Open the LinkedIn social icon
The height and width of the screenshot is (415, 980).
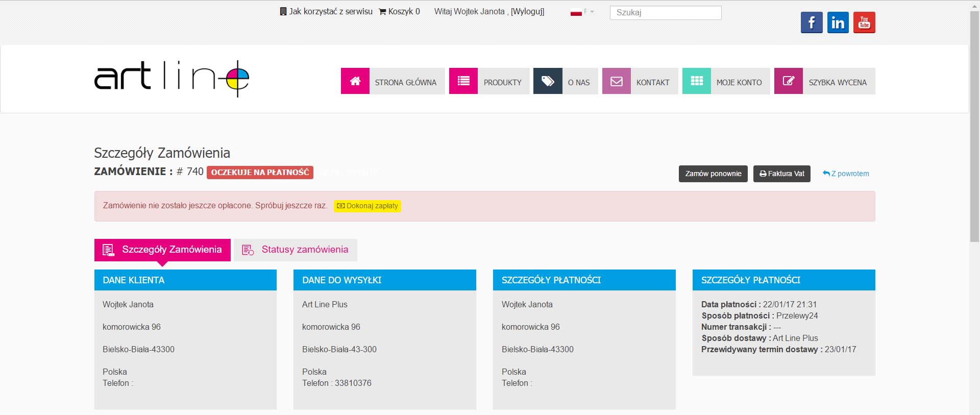click(x=838, y=22)
